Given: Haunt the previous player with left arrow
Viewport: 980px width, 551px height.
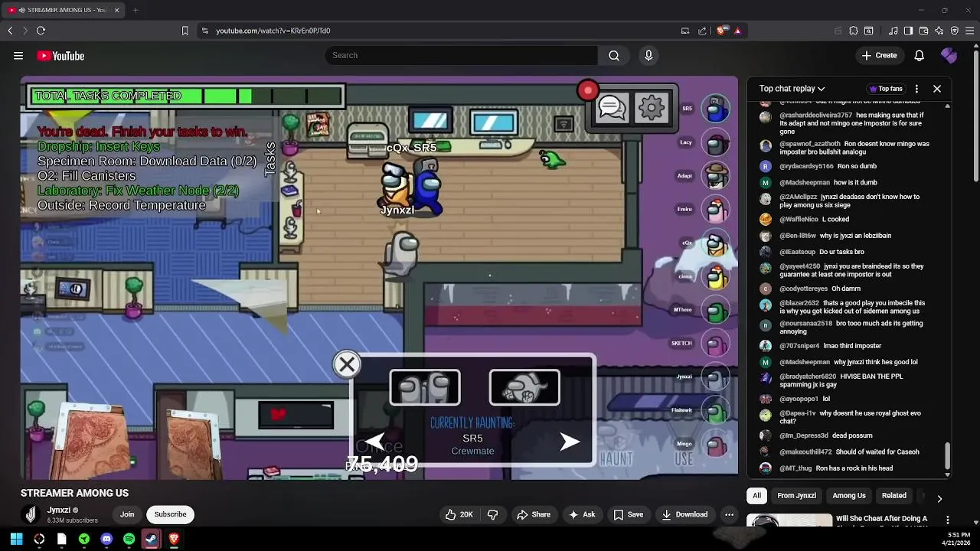Looking at the screenshot, I should click(374, 441).
